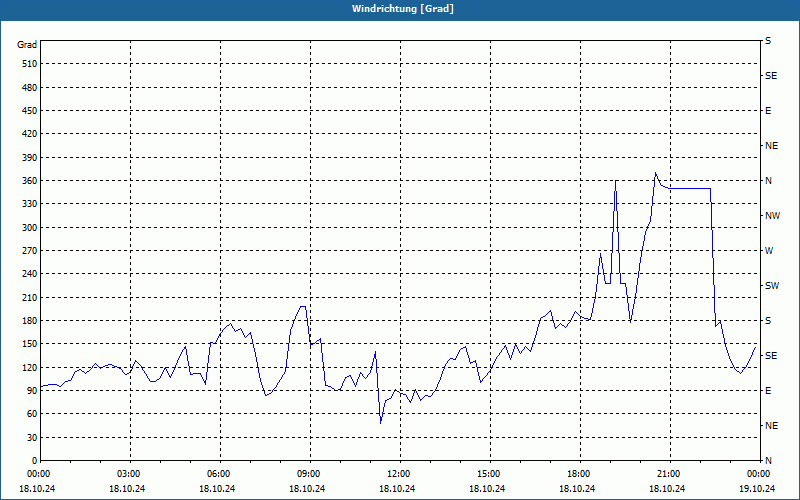Click the 360 y-axis value
This screenshot has width=800, height=500.
coord(30,181)
